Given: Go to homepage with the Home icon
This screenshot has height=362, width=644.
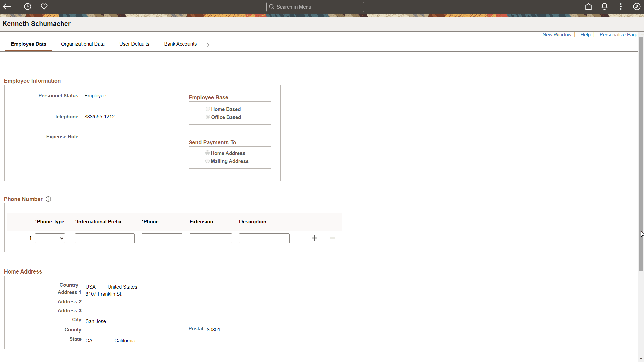Looking at the screenshot, I should point(589,6).
